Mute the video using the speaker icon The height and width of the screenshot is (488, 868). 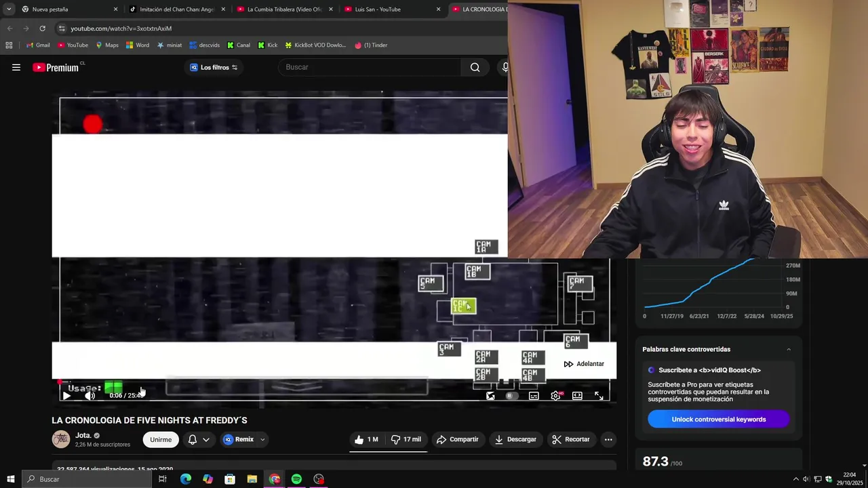tap(90, 396)
